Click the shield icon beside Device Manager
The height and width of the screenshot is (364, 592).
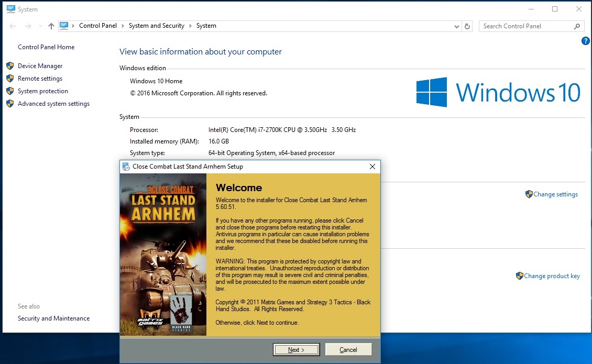pos(10,65)
